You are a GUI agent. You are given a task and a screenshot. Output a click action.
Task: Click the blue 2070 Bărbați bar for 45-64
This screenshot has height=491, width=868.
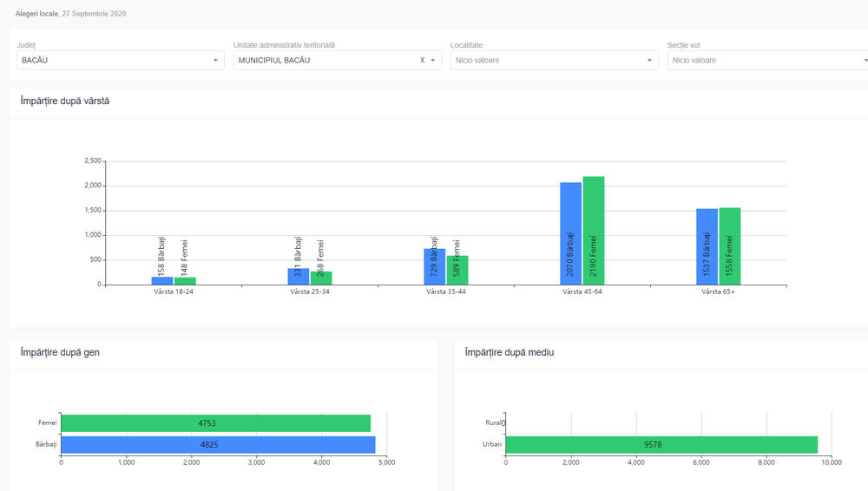(x=571, y=232)
